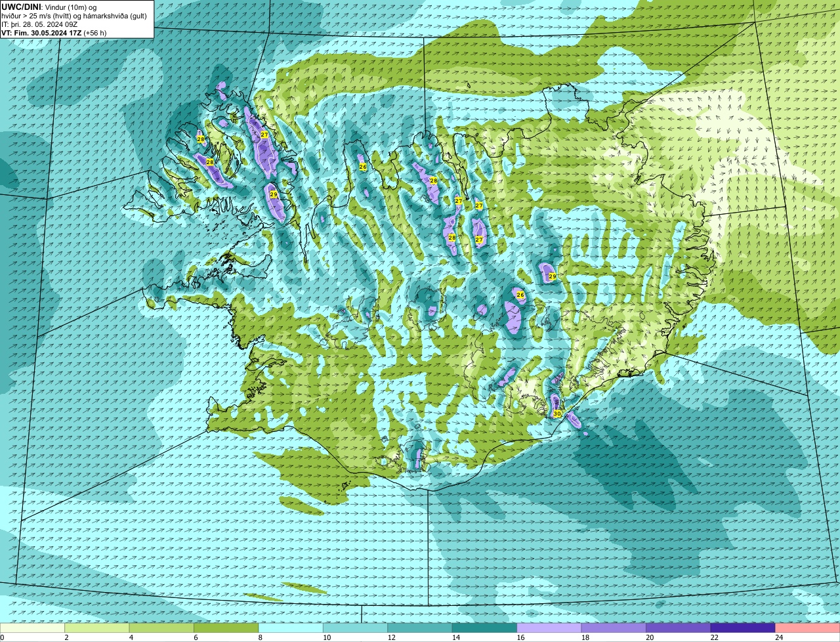
Task: Select the violet 20–22 m/s legend swatch
Action: coord(679,628)
